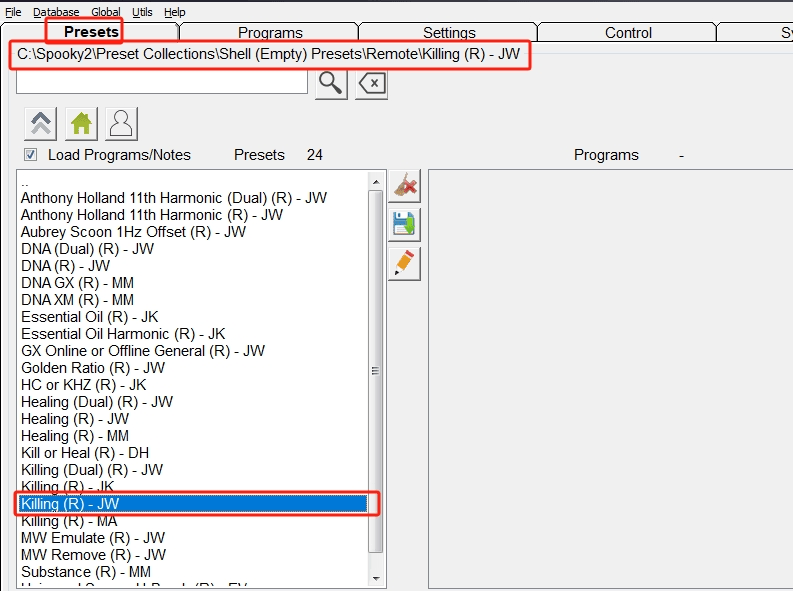Open the File menu
Screen dimensions: 793x591
pyautogui.click(x=13, y=12)
